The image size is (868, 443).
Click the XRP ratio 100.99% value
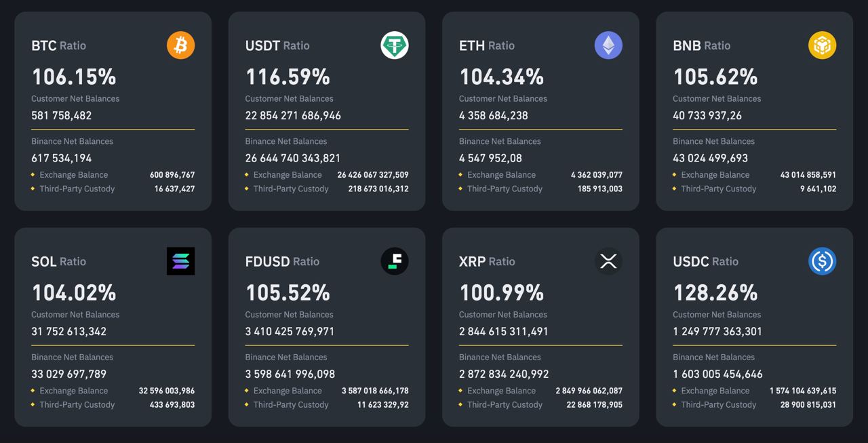coord(501,292)
